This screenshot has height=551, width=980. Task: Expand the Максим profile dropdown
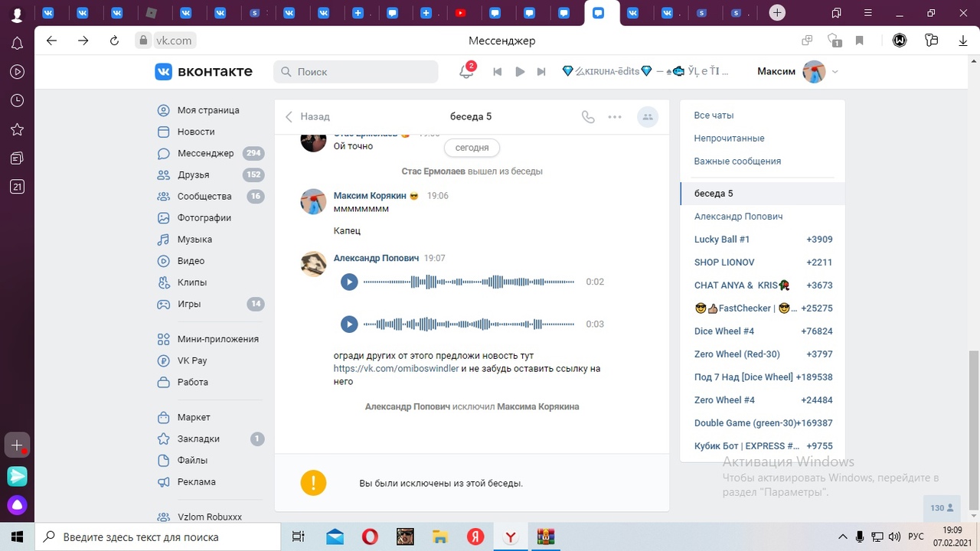835,72
